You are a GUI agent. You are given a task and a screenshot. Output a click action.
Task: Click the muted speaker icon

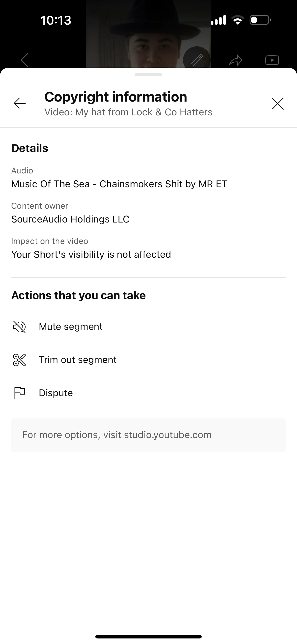[19, 327]
